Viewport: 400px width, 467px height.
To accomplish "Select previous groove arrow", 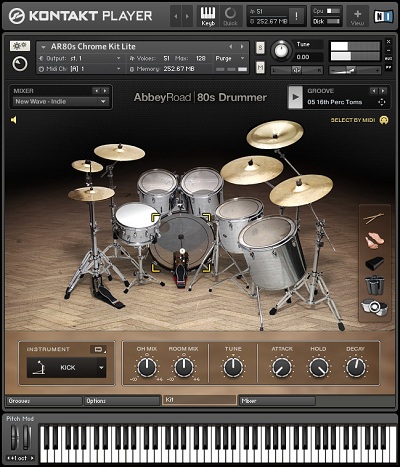I will click(x=374, y=91).
